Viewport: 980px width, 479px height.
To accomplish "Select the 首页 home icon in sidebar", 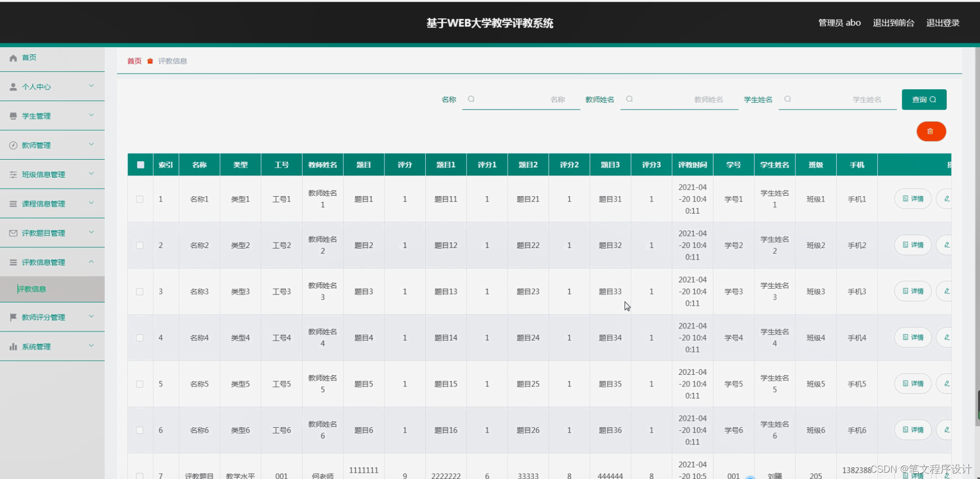I will coord(13,58).
